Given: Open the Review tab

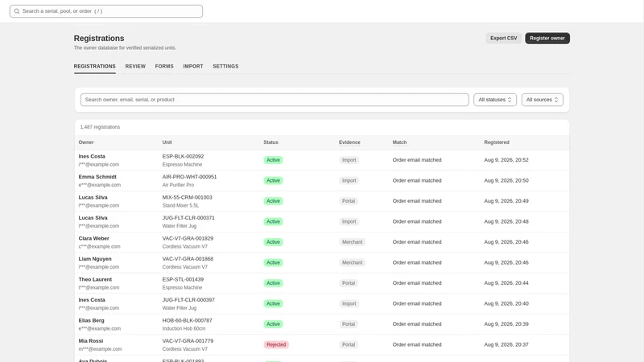Looking at the screenshot, I should (135, 66).
